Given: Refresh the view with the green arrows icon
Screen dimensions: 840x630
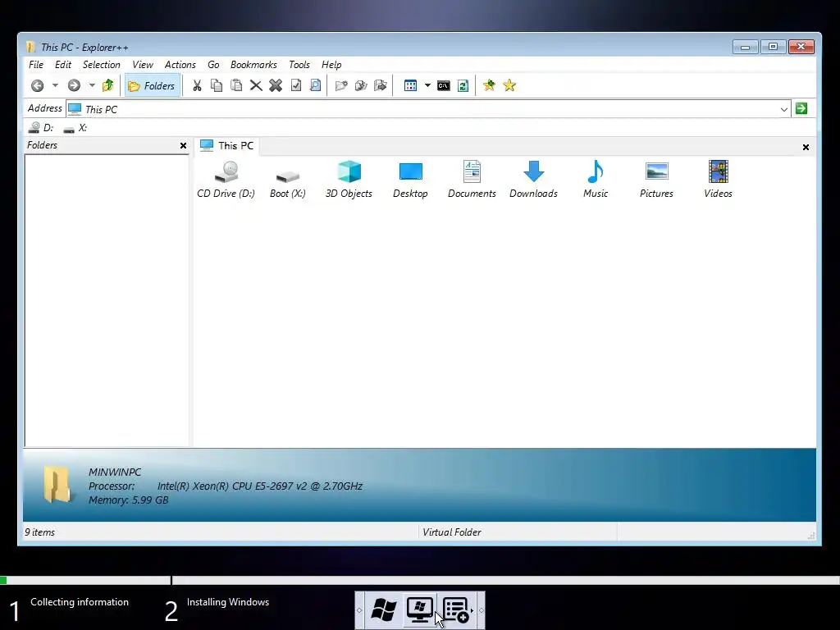Looking at the screenshot, I should tap(463, 85).
